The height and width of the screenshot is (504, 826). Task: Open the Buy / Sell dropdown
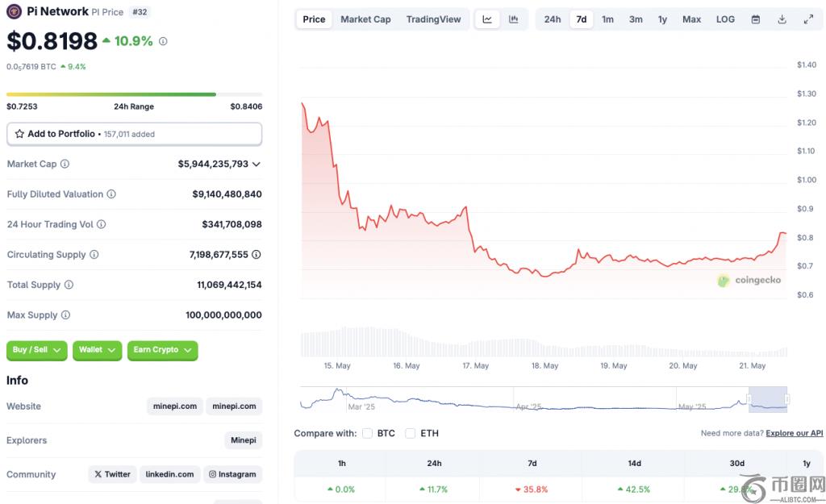pos(37,350)
